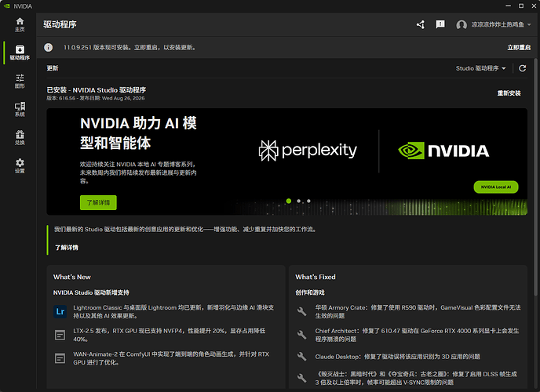
Task: Open the 主页 home sidebar icon
Action: (x=20, y=24)
